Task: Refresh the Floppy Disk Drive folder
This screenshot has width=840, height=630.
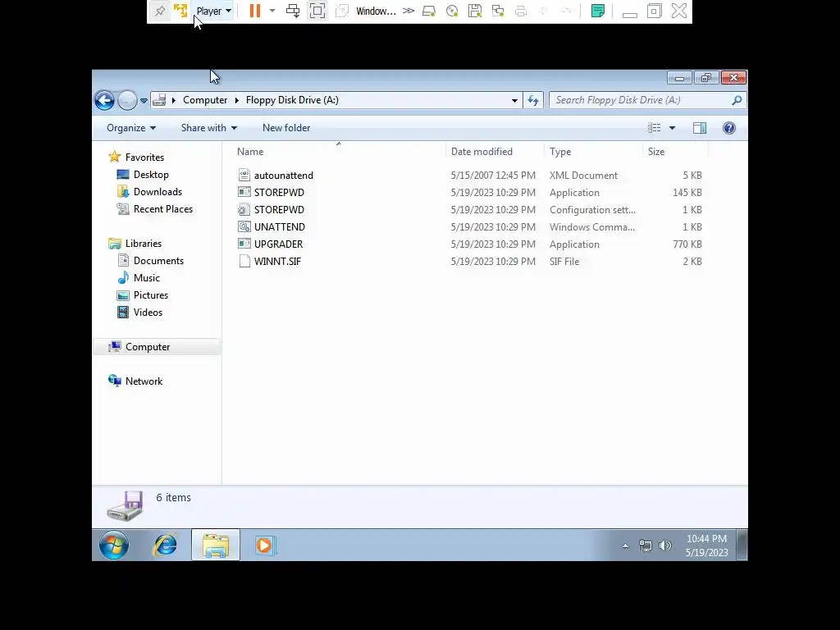Action: click(x=533, y=100)
